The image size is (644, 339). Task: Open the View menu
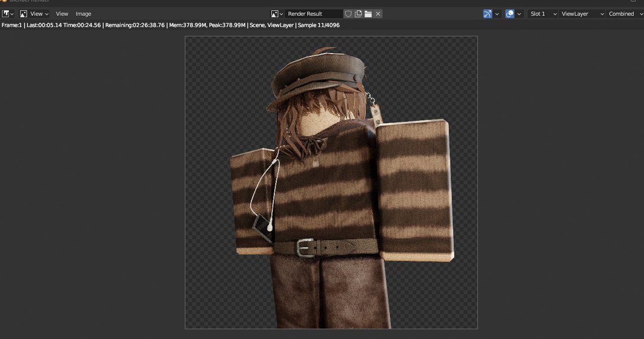click(62, 14)
